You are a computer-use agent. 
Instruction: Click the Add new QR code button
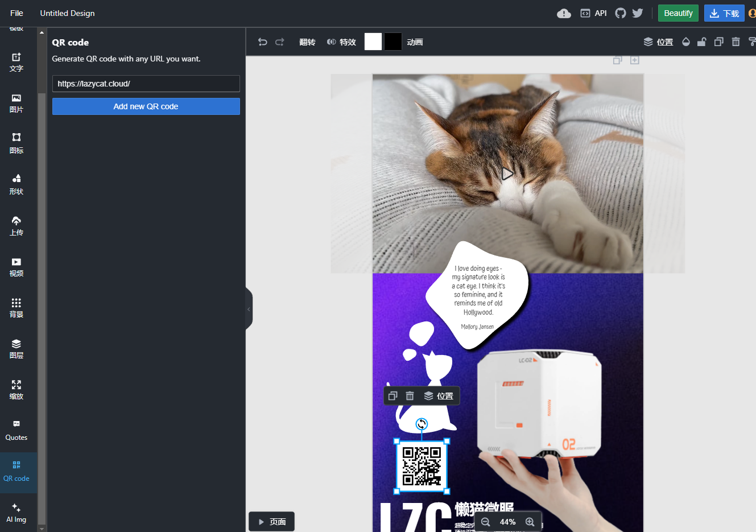[x=146, y=106]
